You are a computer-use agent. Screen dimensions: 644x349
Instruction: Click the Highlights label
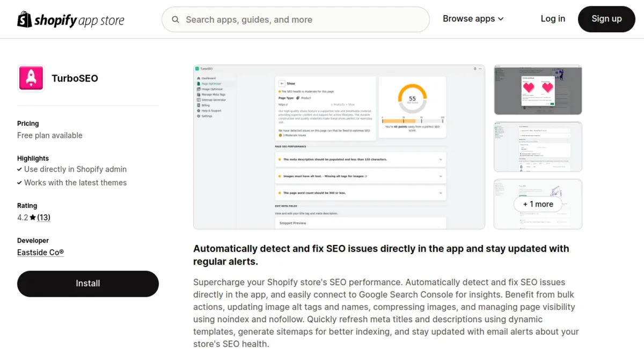pos(33,158)
